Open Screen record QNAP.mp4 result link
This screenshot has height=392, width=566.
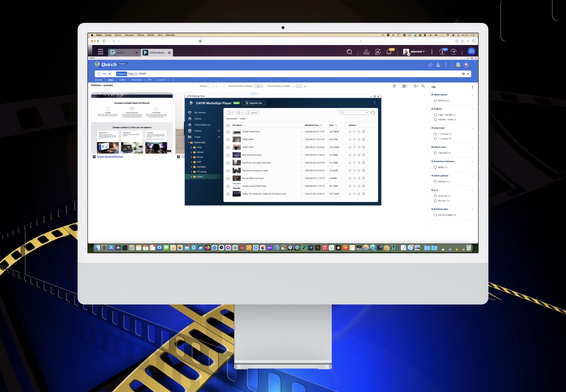(110, 157)
